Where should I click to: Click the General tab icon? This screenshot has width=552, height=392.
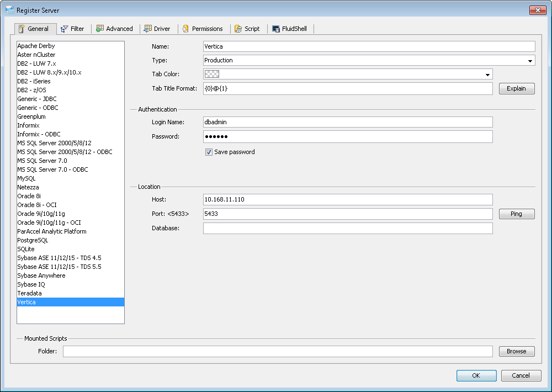pos(22,29)
